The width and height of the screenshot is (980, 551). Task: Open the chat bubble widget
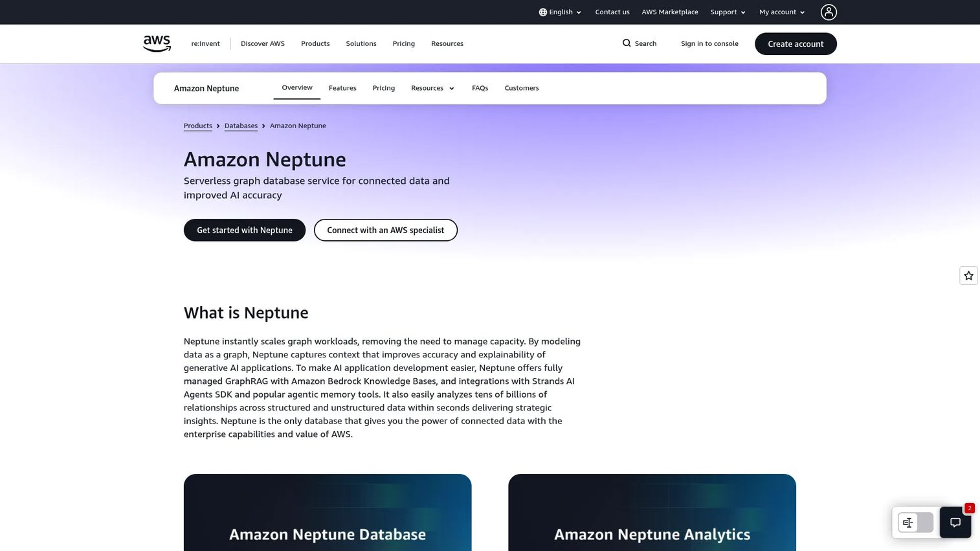(955, 523)
